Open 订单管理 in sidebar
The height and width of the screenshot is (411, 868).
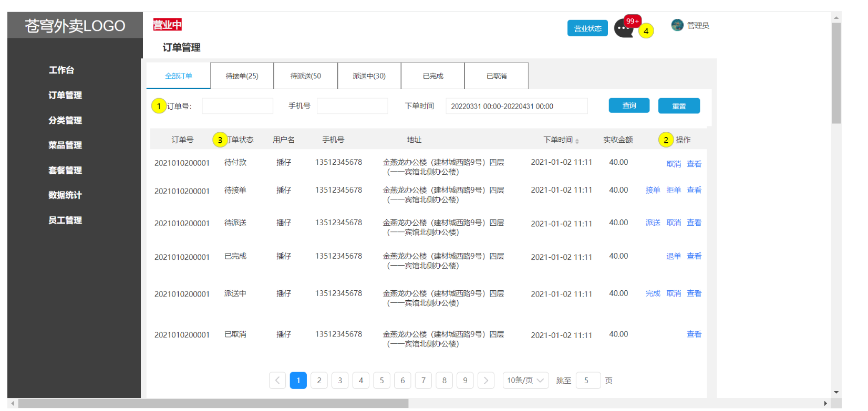pos(65,95)
